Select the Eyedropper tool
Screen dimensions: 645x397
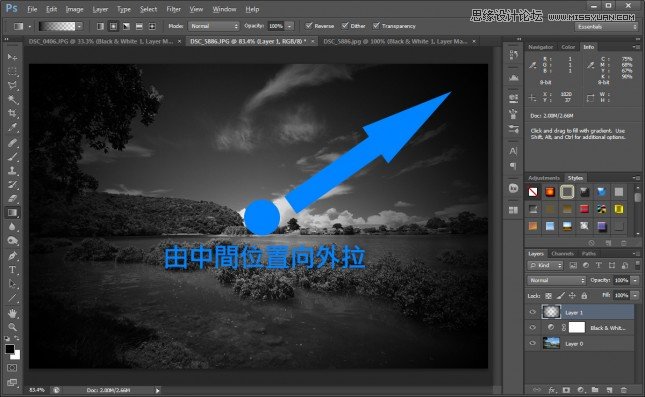12,127
